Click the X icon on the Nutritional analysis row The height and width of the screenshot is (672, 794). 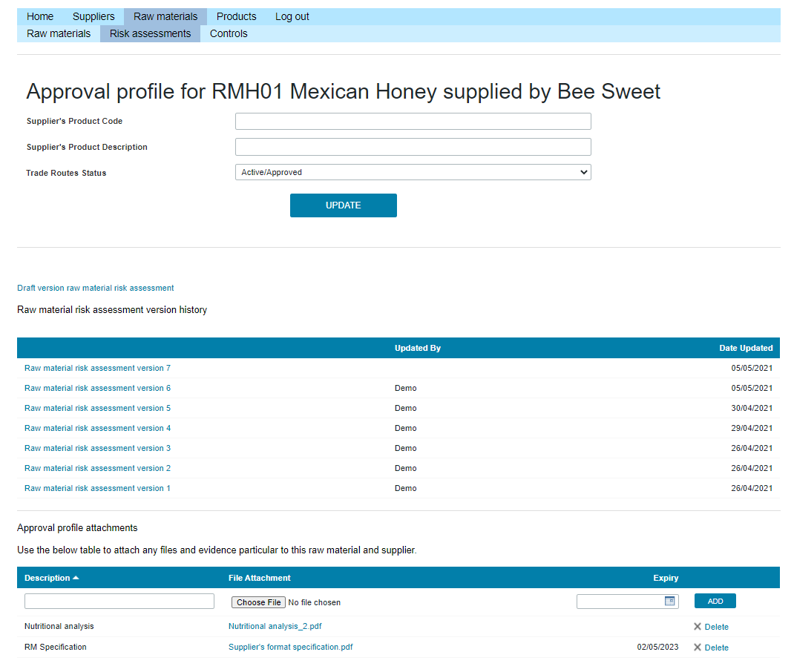coord(698,627)
